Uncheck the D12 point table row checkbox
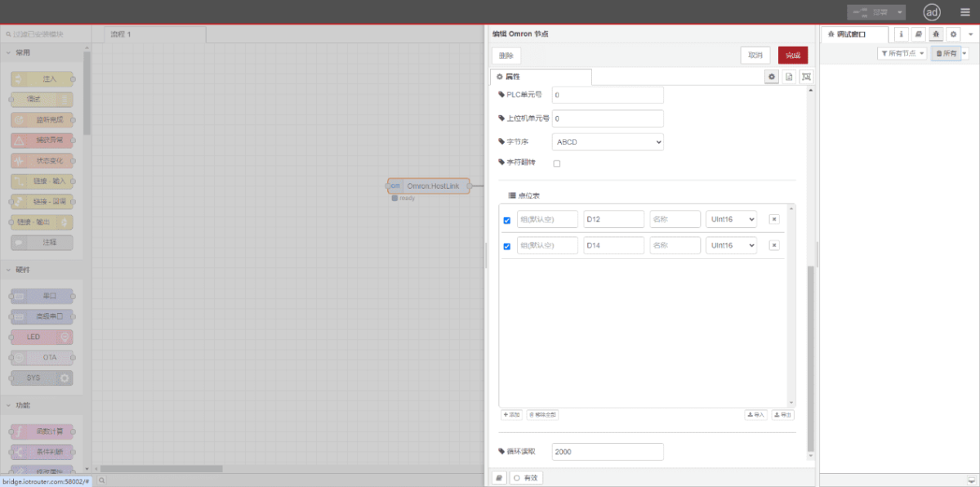This screenshot has height=487, width=980. click(507, 219)
